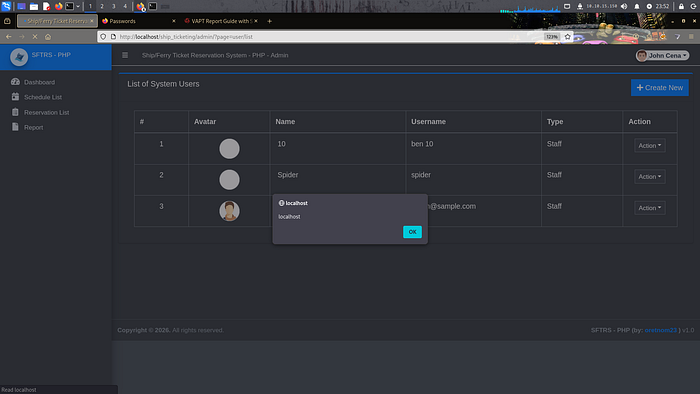Click the avatar for Spider
This screenshot has width=700, height=394.
point(229,180)
